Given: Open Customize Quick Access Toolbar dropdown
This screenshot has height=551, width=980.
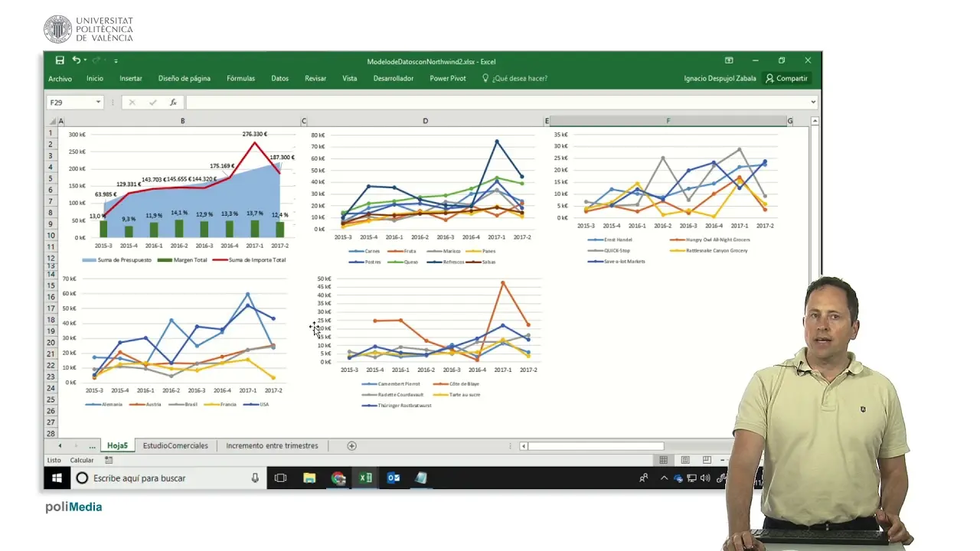Looking at the screenshot, I should pyautogui.click(x=116, y=61).
